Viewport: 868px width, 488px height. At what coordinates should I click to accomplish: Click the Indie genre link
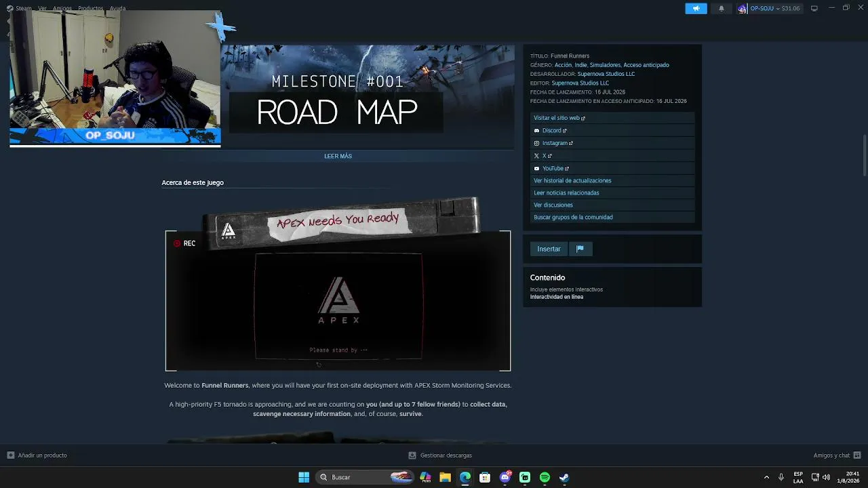click(580, 65)
